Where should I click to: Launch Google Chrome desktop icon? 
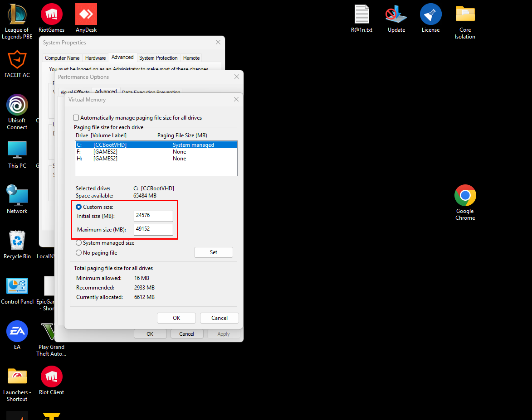click(465, 203)
